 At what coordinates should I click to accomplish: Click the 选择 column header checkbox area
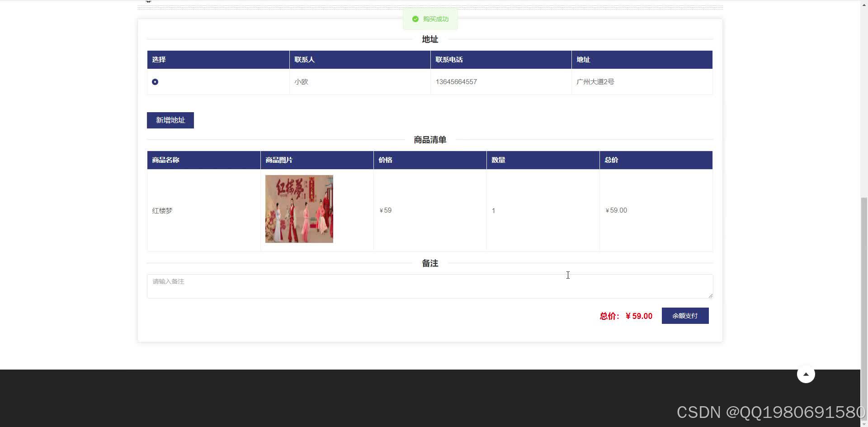[158, 59]
